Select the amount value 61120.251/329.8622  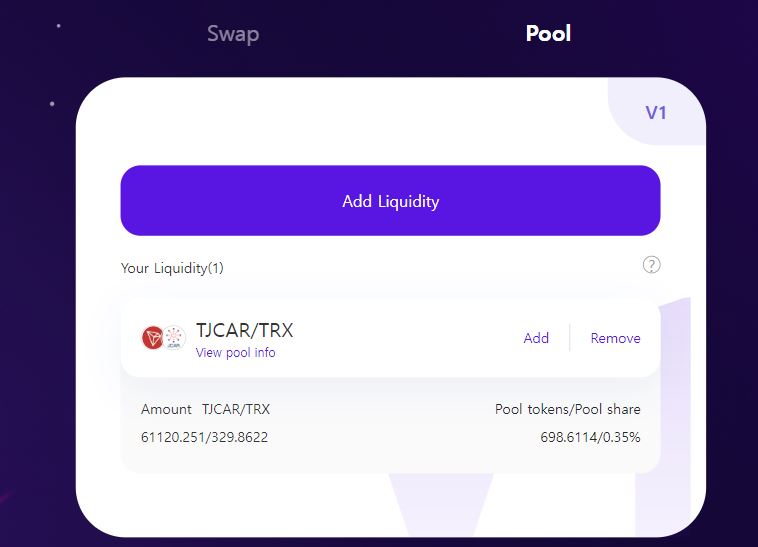pos(204,437)
